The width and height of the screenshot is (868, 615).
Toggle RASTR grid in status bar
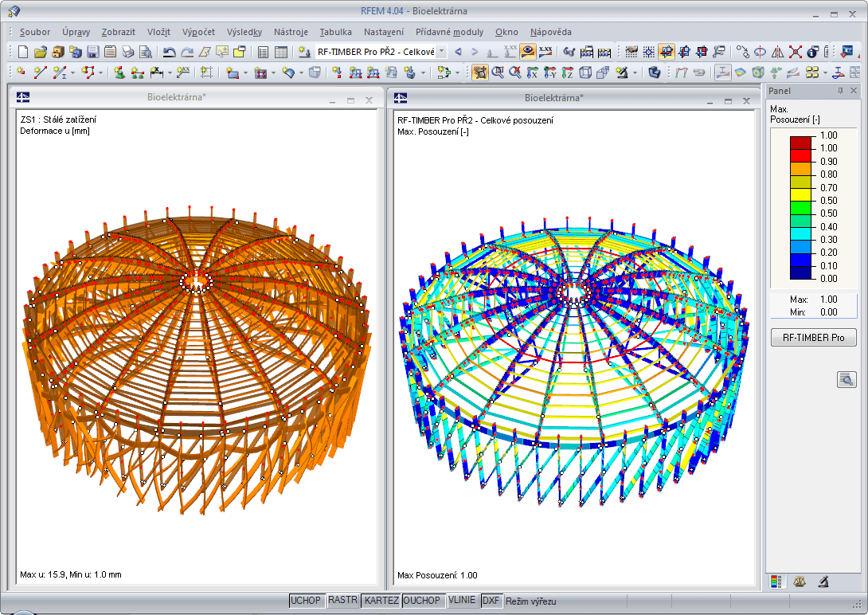(342, 600)
